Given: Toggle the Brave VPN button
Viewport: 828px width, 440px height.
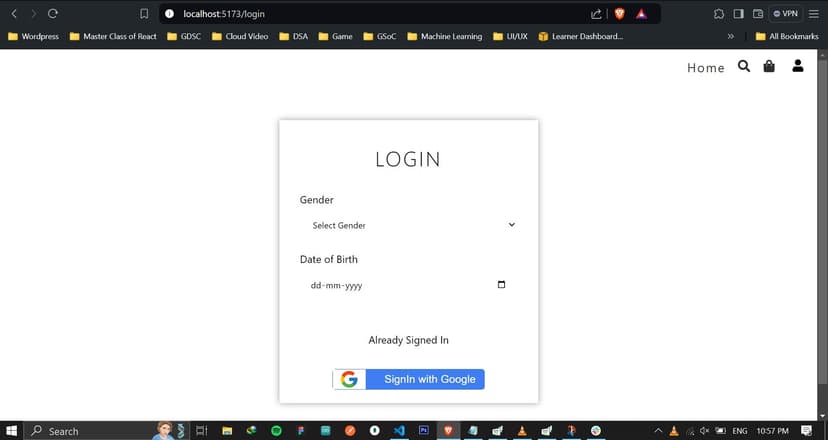Looking at the screenshot, I should point(786,14).
